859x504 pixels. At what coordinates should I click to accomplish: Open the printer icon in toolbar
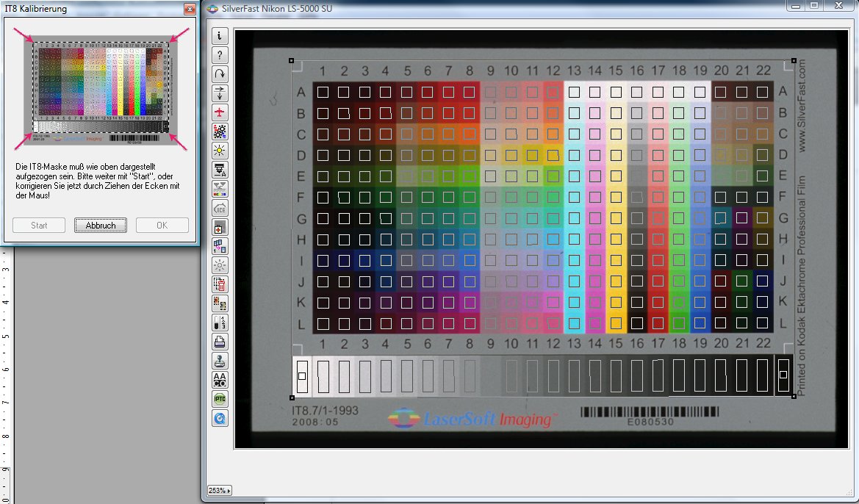point(220,342)
